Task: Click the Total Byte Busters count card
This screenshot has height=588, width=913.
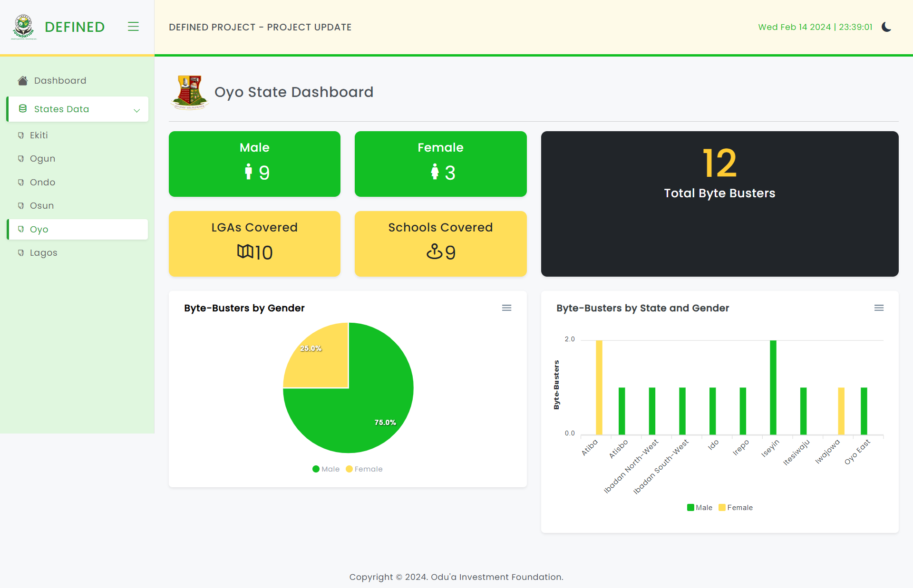Action: [x=719, y=203]
